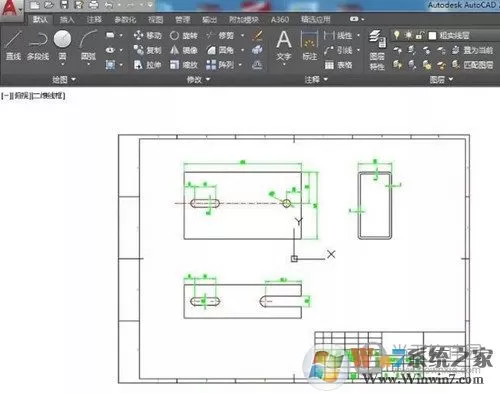
Task: Click the 引线 (Leader) button
Action: pos(338,50)
